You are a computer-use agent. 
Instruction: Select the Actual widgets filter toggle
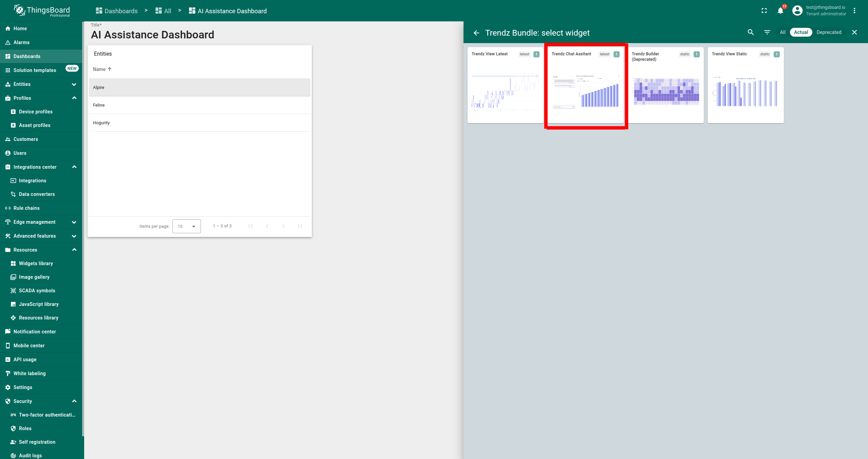click(x=801, y=32)
